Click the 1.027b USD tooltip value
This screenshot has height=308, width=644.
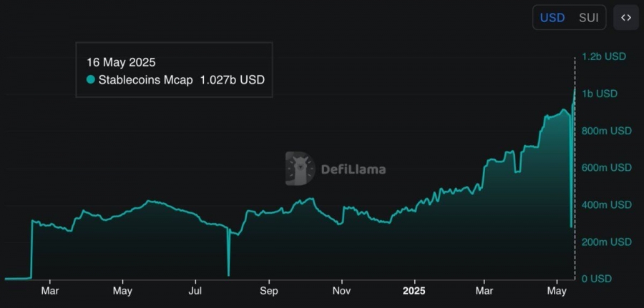coord(232,80)
